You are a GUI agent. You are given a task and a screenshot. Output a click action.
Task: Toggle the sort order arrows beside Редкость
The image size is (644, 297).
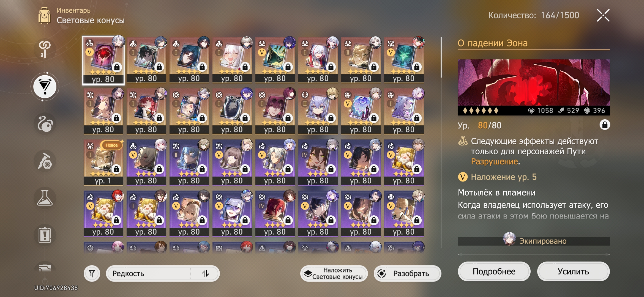(205, 273)
